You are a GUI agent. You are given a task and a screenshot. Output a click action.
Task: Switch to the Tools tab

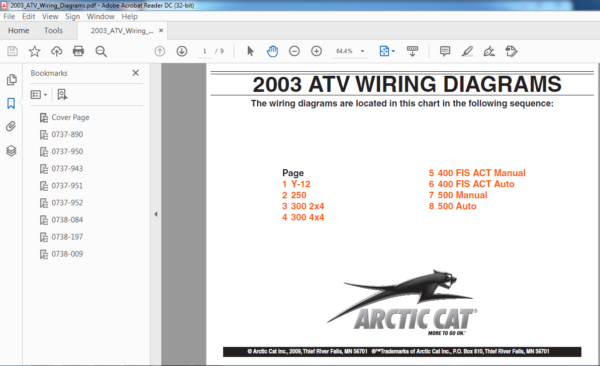(53, 31)
